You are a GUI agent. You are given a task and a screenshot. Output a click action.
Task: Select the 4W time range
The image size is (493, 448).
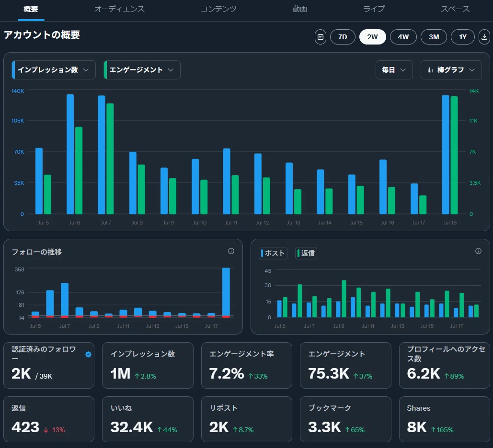coord(403,37)
